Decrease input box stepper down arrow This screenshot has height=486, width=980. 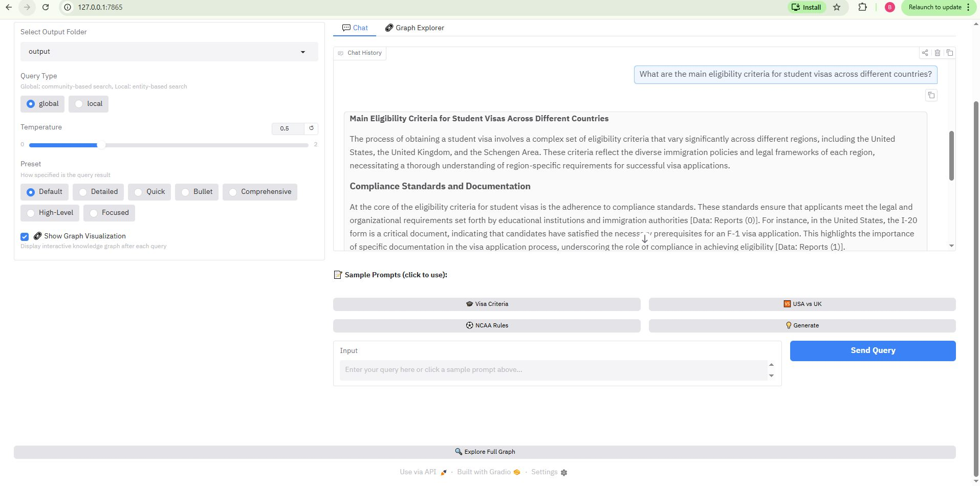[x=771, y=376]
